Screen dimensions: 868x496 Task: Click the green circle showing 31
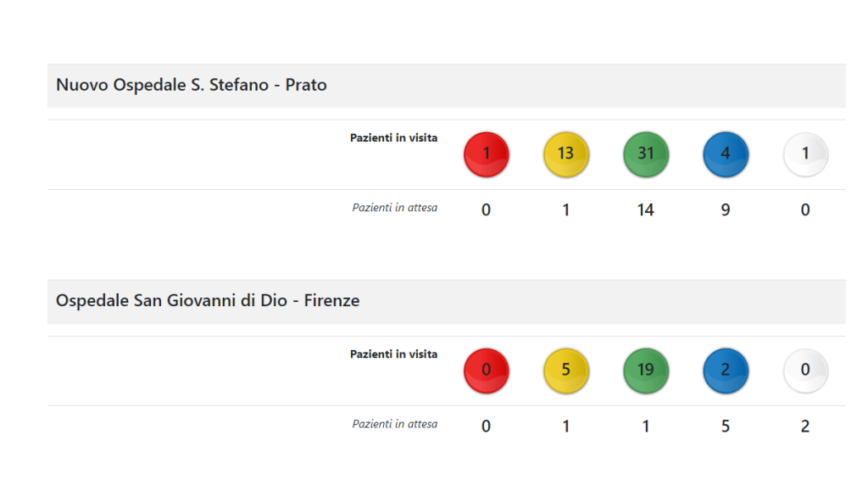coord(646,154)
